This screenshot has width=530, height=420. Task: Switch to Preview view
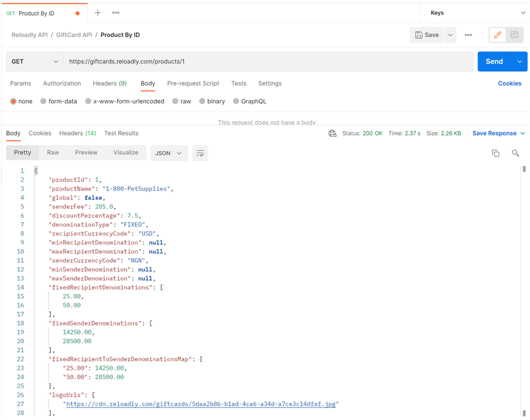click(x=86, y=153)
